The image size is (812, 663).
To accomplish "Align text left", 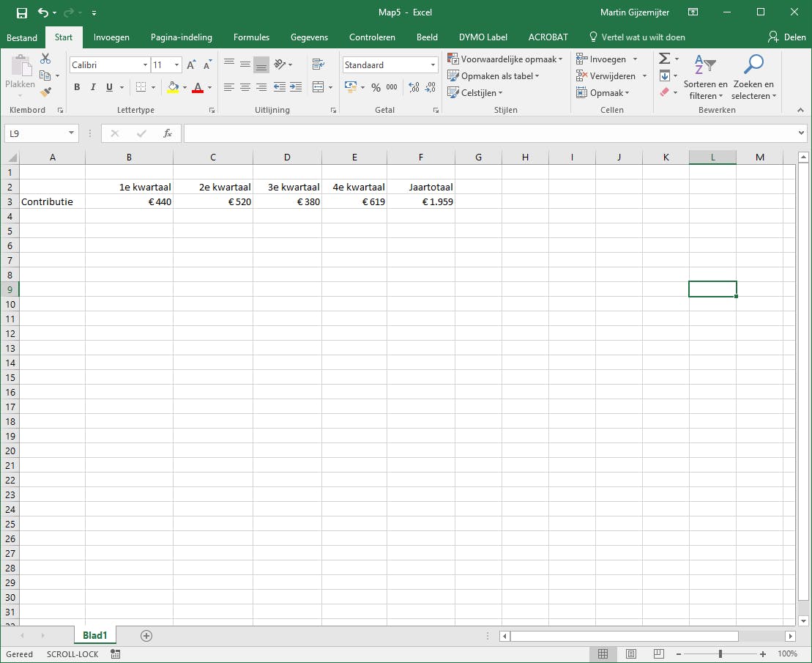I will point(229,87).
